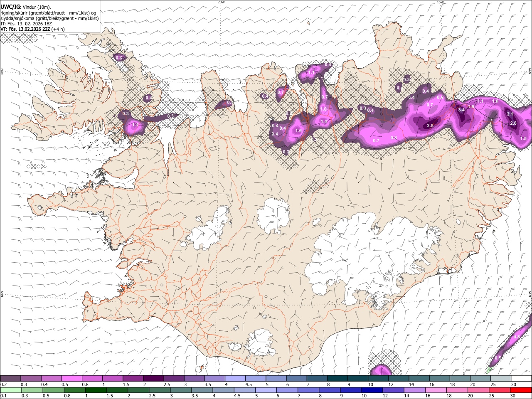Select upper legend swatch starting at 0.3

[31, 378]
